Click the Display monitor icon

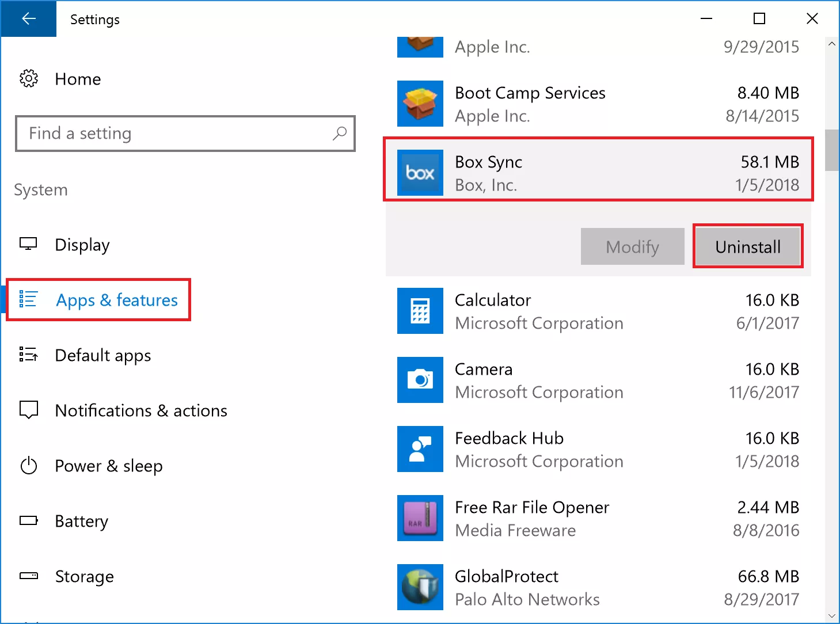point(28,244)
